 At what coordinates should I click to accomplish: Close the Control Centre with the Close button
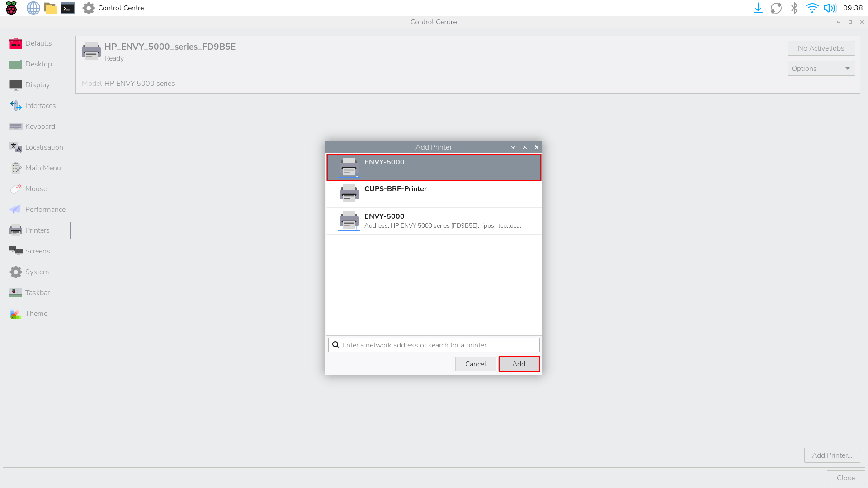pyautogui.click(x=845, y=478)
